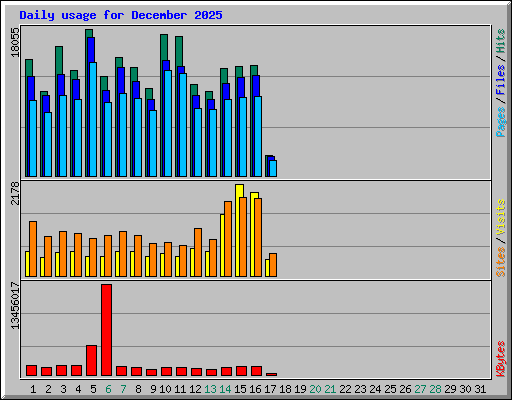Image resolution: width=512 pixels, height=400 pixels.
Task: Click the day 1 x-axis label
Action: click(x=33, y=389)
